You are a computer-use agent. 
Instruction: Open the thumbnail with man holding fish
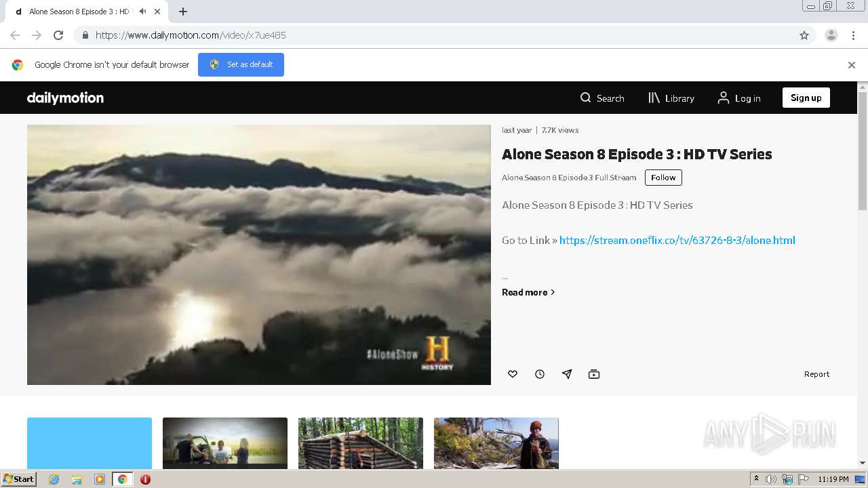(x=496, y=443)
